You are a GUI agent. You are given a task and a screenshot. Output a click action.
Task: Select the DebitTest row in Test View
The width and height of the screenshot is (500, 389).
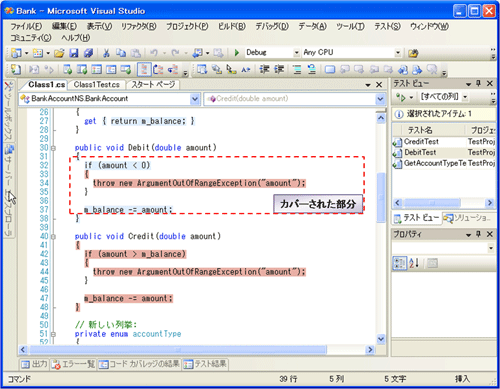(444, 152)
